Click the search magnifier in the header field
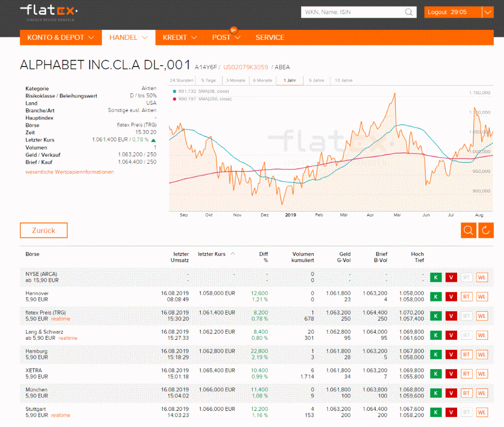Screen dimensions: 504x427 [x=409, y=12]
